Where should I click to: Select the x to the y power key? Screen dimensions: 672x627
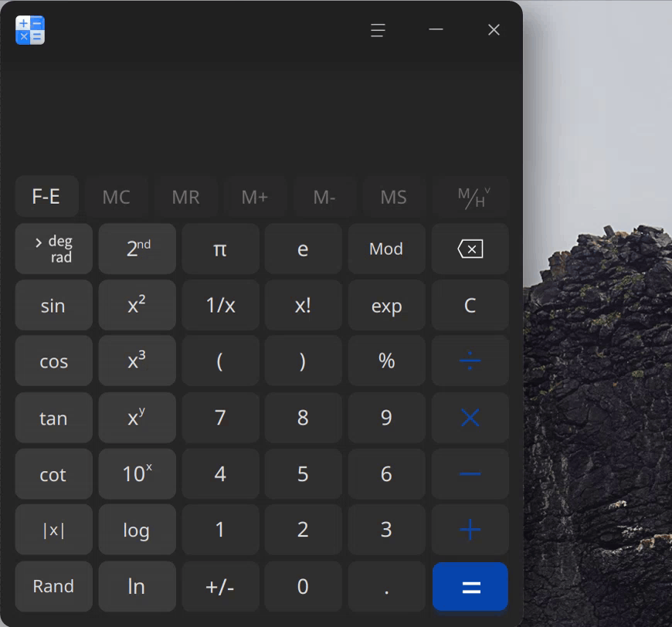pos(137,418)
